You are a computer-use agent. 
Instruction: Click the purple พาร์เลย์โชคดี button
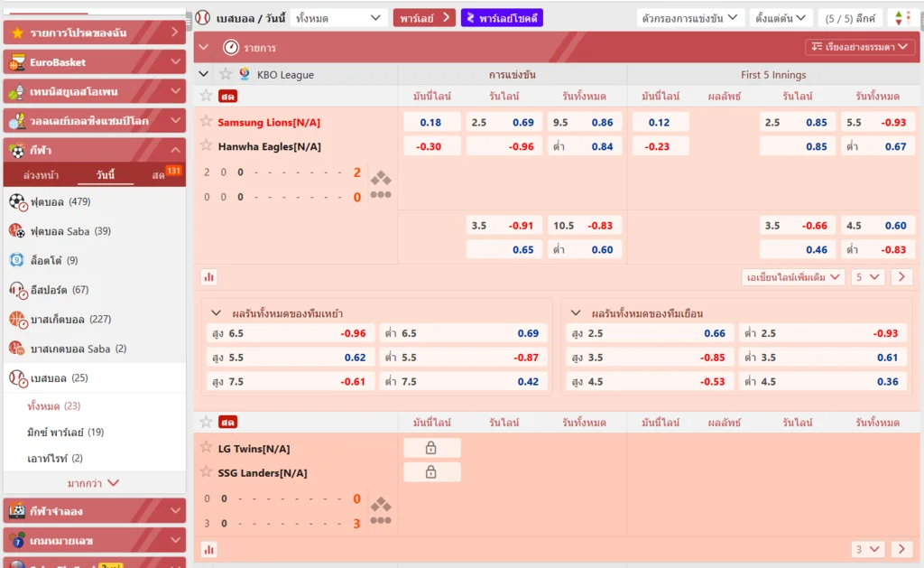pos(502,18)
